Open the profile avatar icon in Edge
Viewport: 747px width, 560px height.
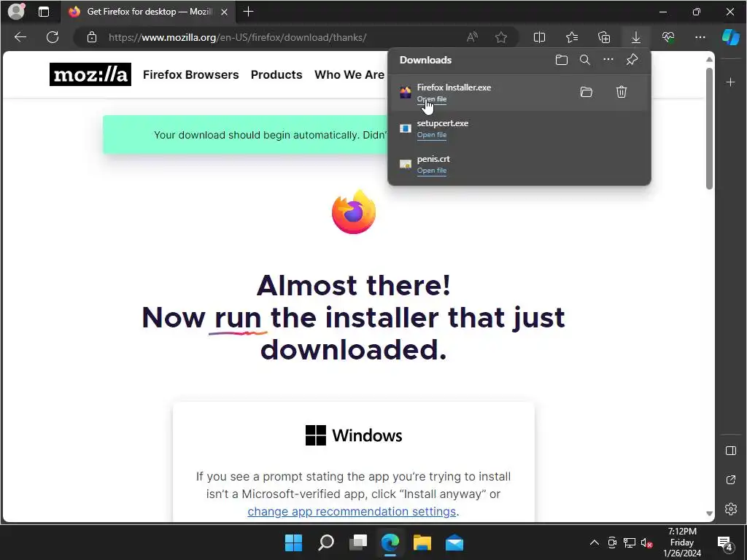coord(16,12)
